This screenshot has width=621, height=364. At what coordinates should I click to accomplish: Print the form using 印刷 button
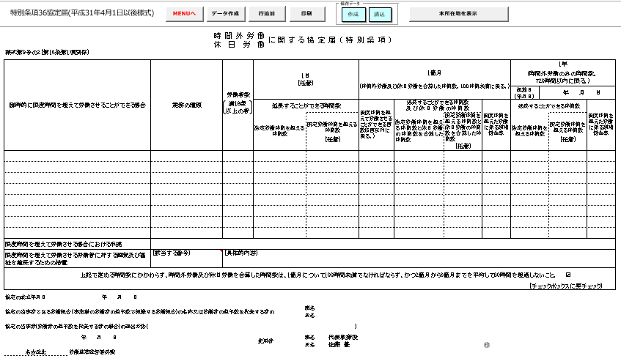point(307,14)
